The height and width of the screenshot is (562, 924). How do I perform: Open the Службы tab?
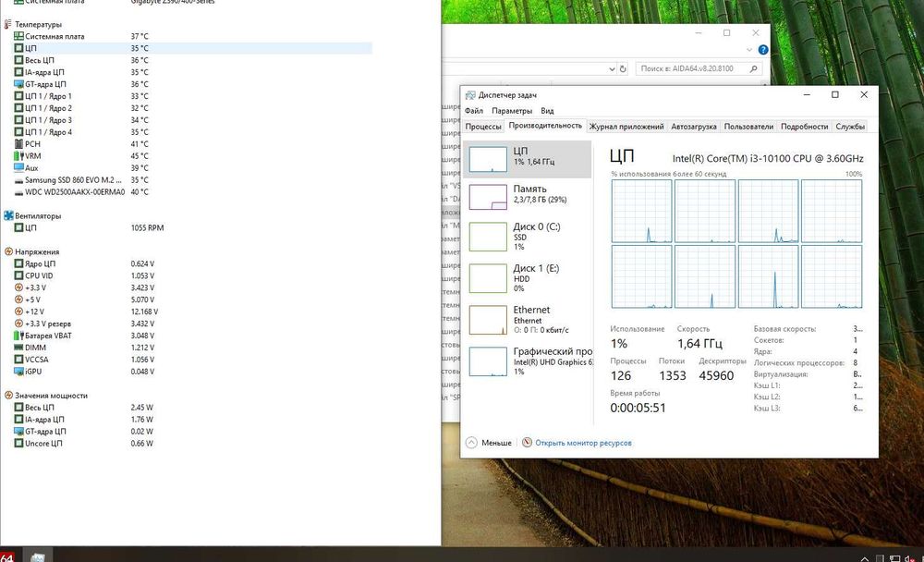850,127
